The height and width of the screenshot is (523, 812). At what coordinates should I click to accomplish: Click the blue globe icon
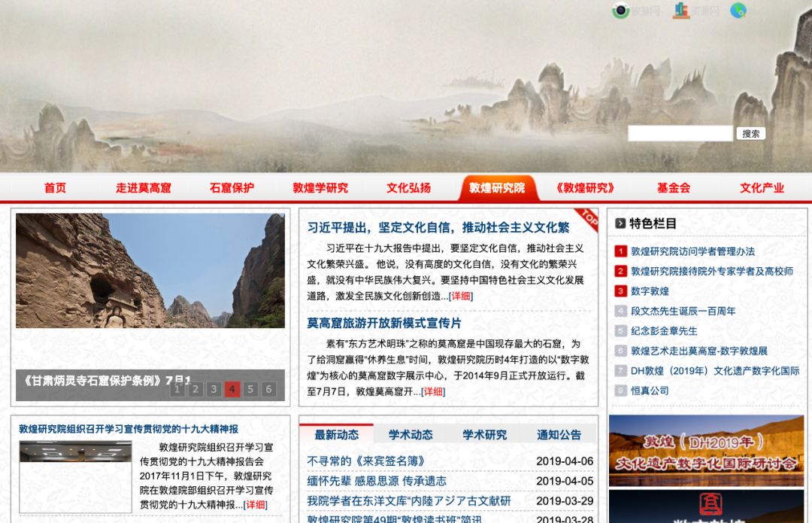pos(738,11)
